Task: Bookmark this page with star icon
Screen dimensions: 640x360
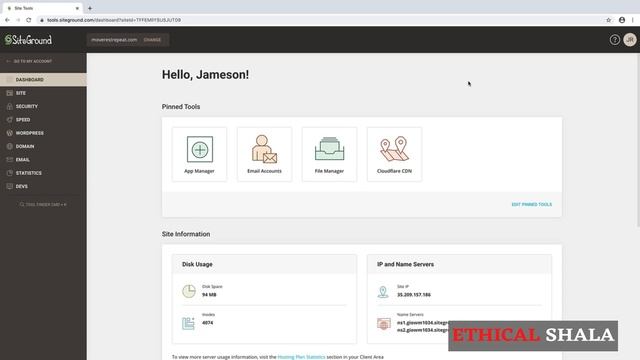Action: [609, 20]
